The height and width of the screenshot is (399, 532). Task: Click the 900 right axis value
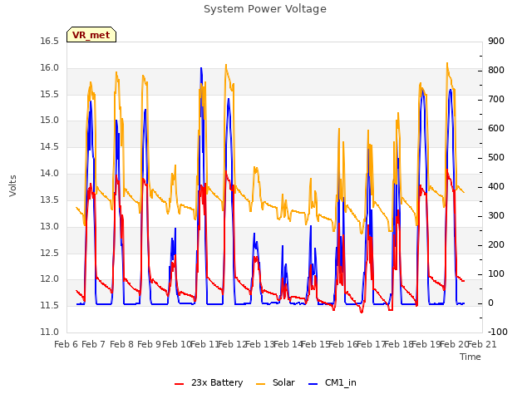[496, 41]
